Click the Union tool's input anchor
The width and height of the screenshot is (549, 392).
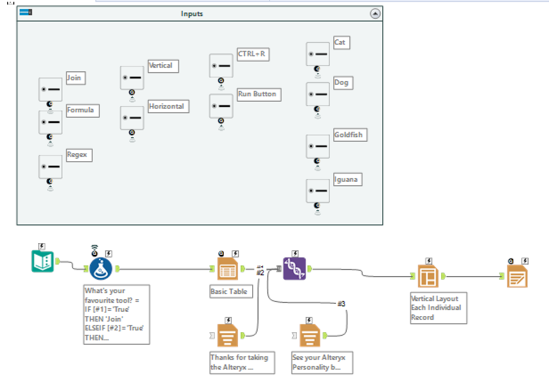(x=279, y=268)
